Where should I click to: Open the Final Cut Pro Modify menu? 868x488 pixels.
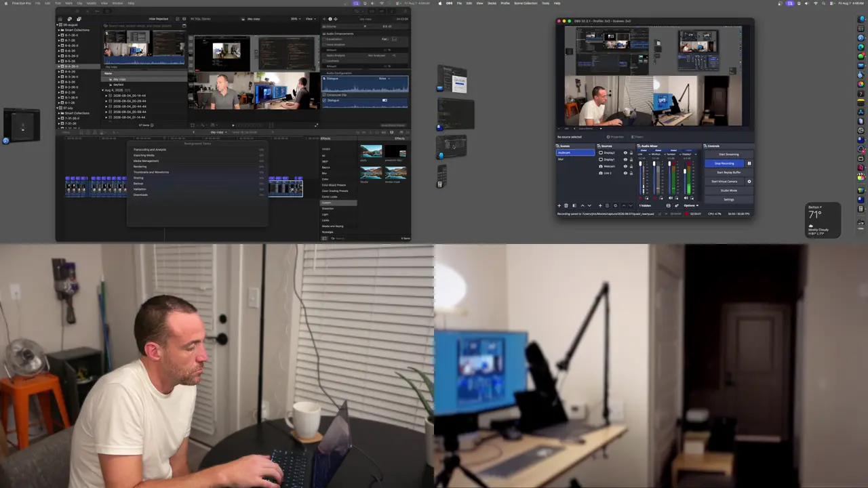(92, 3)
